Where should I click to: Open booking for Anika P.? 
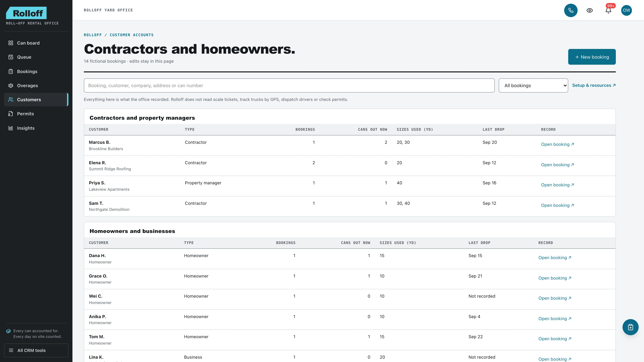point(555,319)
